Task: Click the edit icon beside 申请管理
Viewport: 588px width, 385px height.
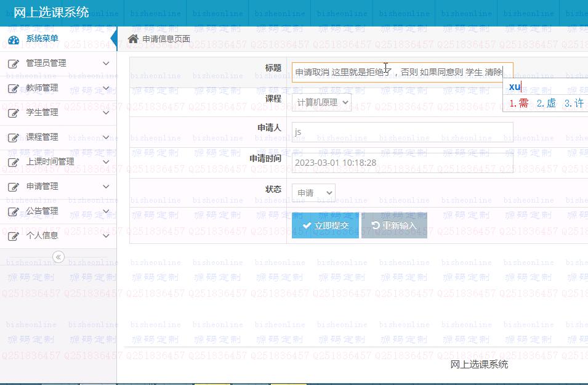Action: tap(13, 187)
